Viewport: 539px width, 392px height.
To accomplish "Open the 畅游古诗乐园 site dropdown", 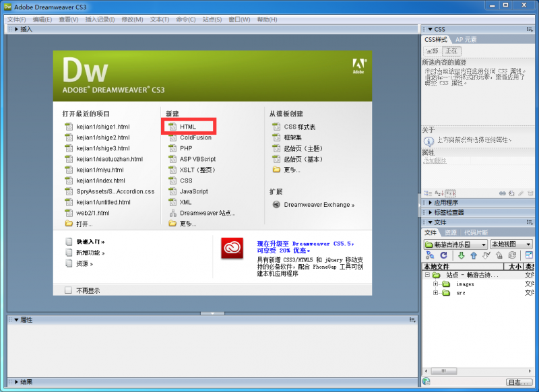I will [x=455, y=244].
